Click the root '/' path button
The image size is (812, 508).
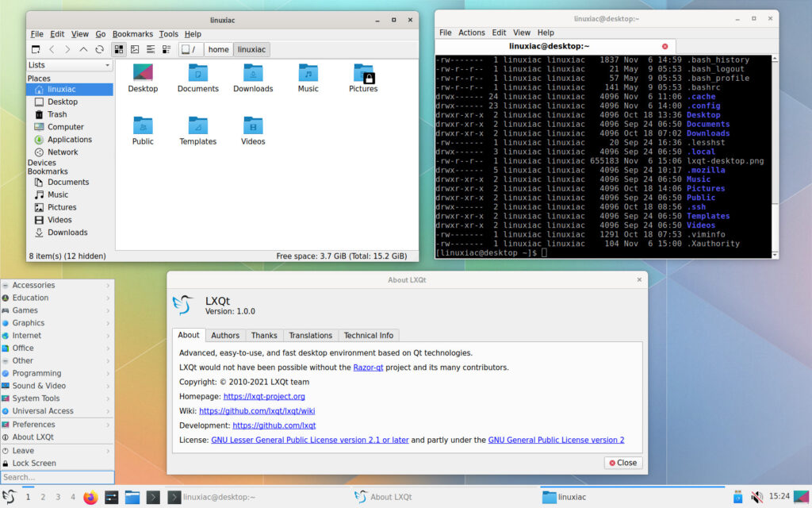(x=190, y=49)
